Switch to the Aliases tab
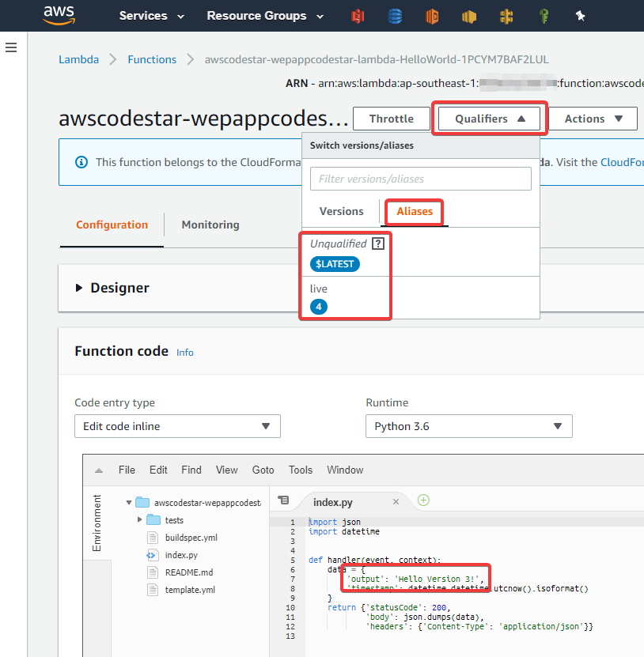644x657 pixels. click(x=415, y=211)
